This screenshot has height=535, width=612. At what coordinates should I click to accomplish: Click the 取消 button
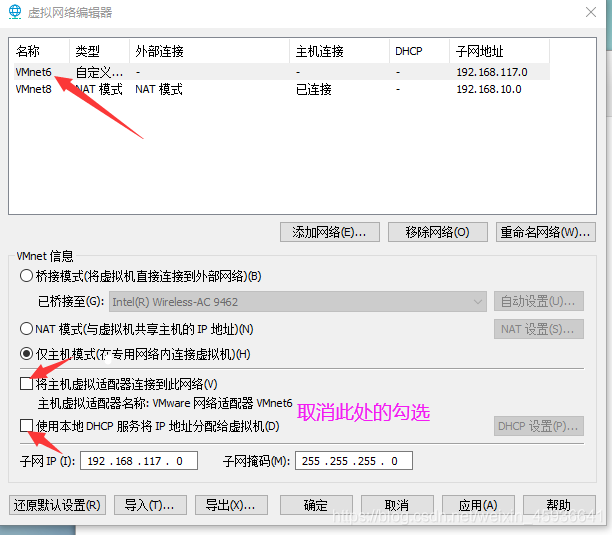pos(397,505)
